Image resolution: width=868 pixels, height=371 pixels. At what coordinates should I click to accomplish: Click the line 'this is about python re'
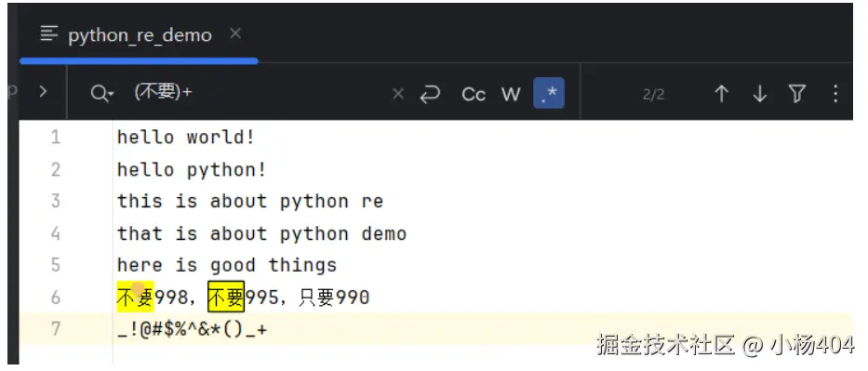[x=250, y=201]
